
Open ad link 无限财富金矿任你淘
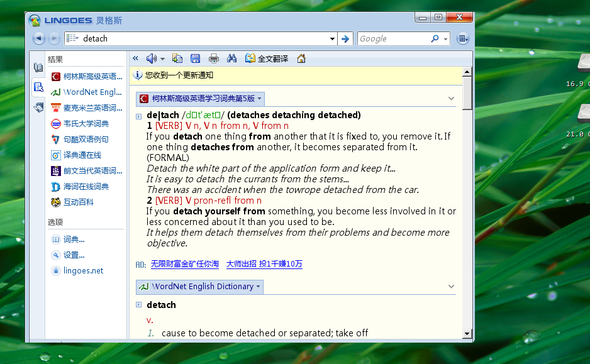coord(185,264)
